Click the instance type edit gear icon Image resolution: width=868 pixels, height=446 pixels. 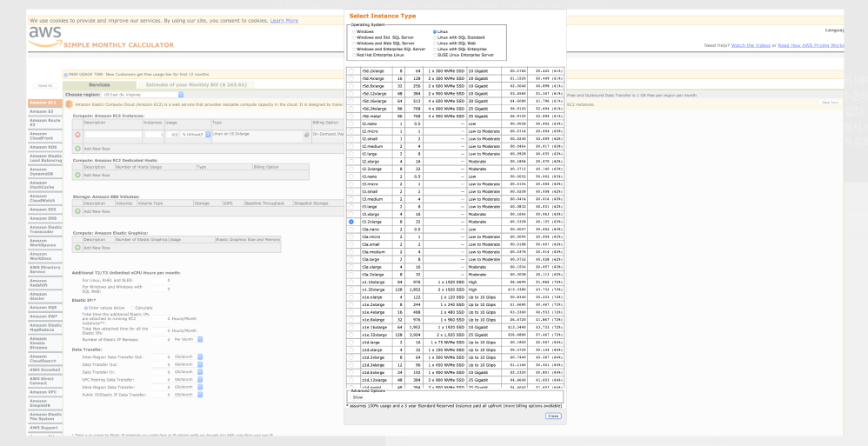[306, 135]
